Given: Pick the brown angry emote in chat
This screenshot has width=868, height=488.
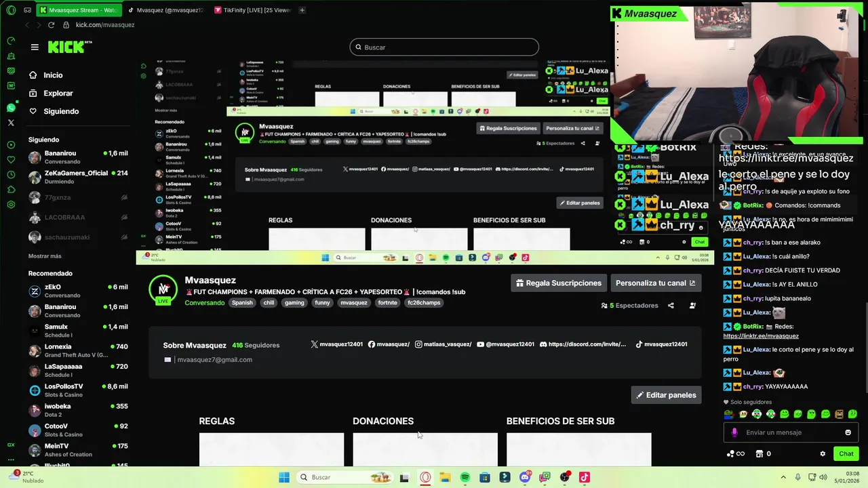Looking at the screenshot, I should (839, 414).
